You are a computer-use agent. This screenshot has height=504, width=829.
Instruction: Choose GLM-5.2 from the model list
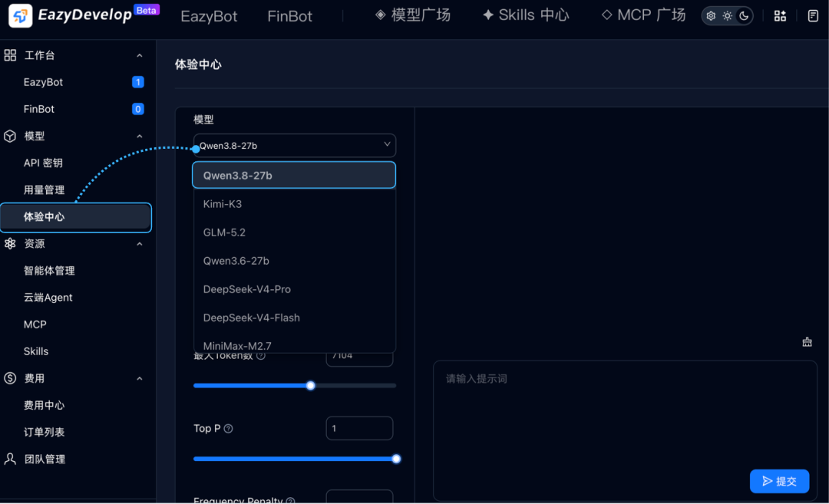tap(294, 232)
